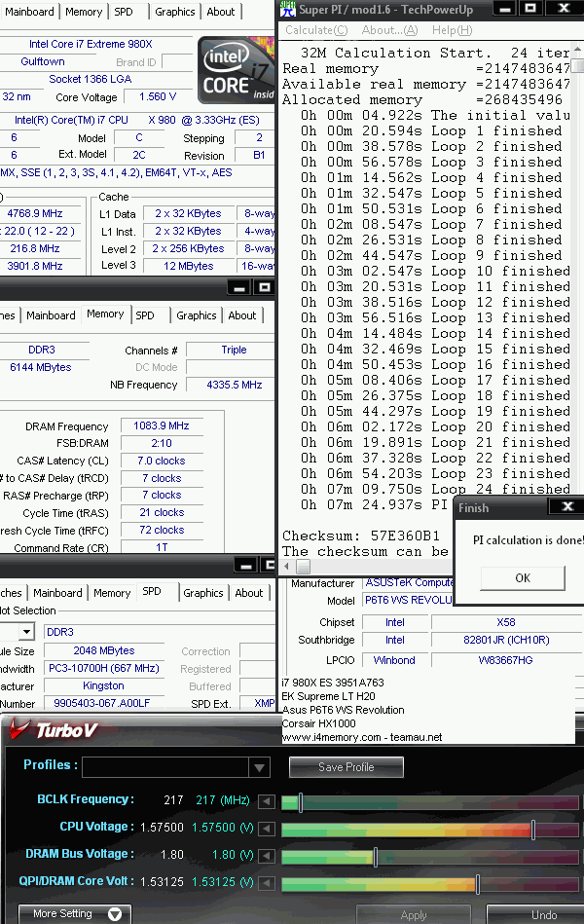
Task: Open the Help(H) menu in Super PI
Action: [452, 30]
